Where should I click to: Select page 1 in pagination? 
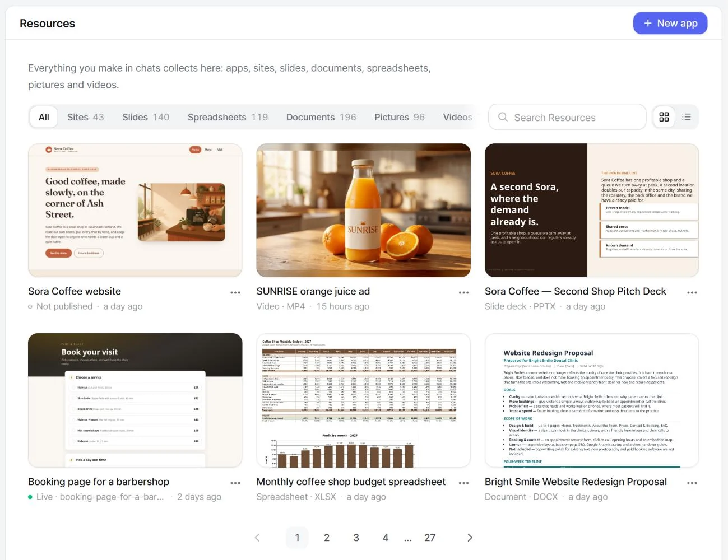point(297,538)
